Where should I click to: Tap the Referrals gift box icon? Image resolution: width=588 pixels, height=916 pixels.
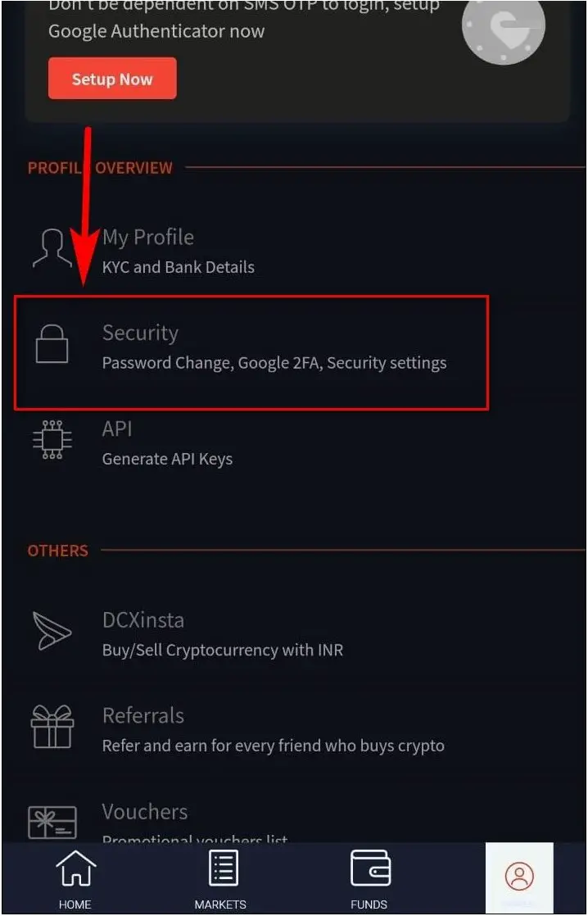(x=52, y=727)
